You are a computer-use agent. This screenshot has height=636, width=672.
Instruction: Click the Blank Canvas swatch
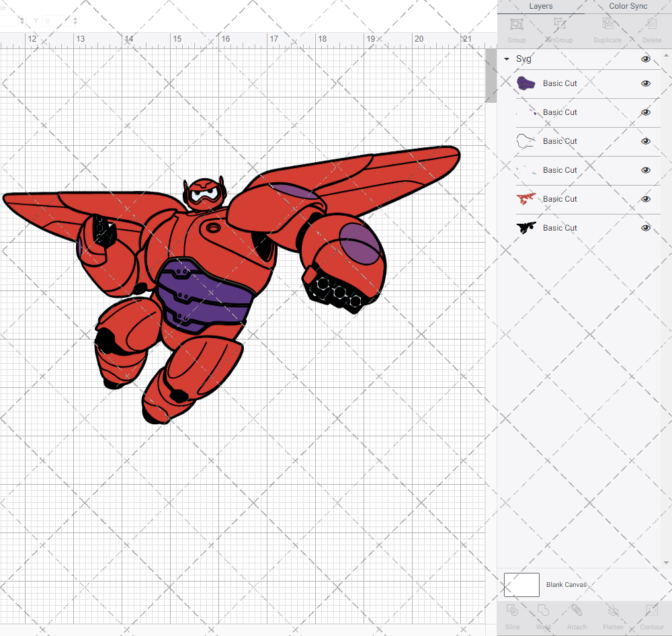pos(521,584)
